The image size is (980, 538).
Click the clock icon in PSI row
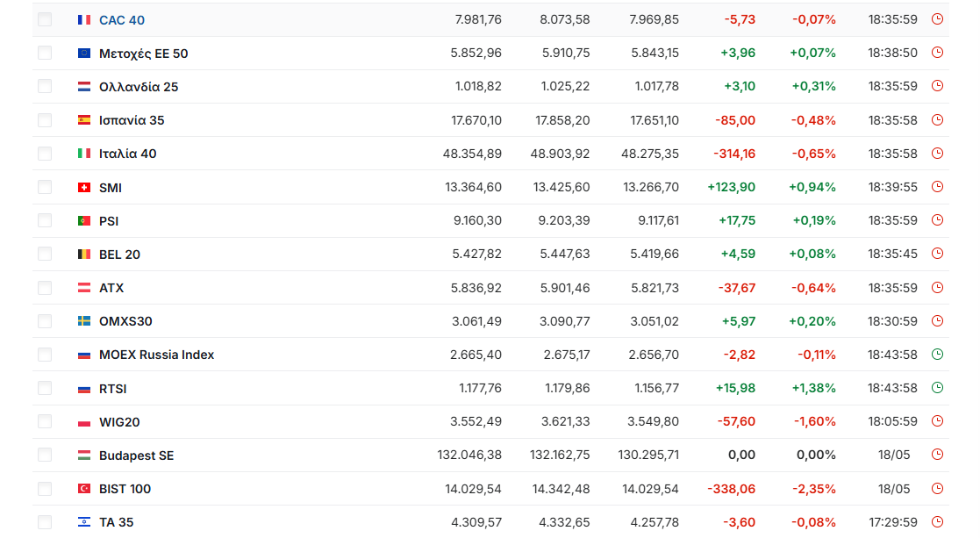click(x=937, y=220)
